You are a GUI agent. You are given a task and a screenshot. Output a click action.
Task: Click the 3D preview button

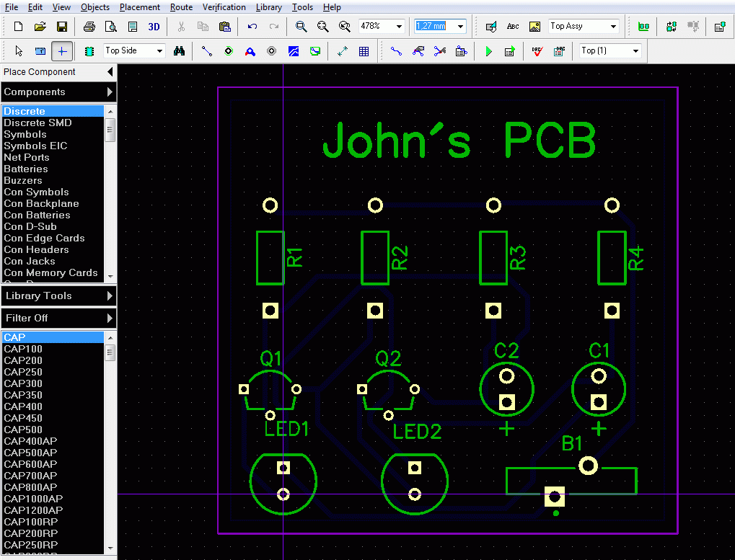click(154, 27)
